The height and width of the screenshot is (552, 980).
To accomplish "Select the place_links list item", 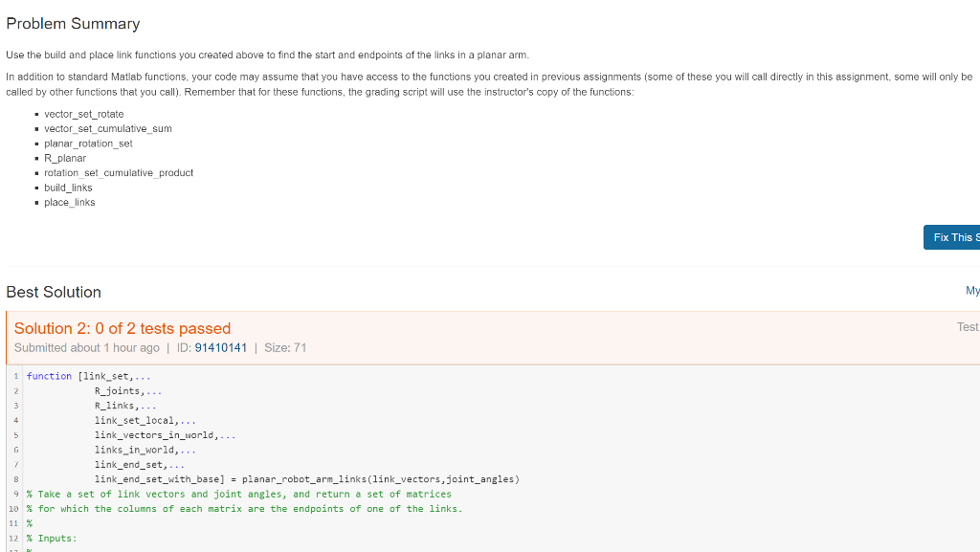I will click(68, 202).
